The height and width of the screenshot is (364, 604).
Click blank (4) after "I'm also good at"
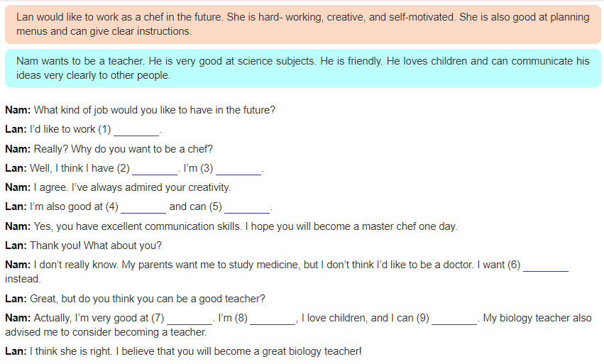(x=143, y=207)
